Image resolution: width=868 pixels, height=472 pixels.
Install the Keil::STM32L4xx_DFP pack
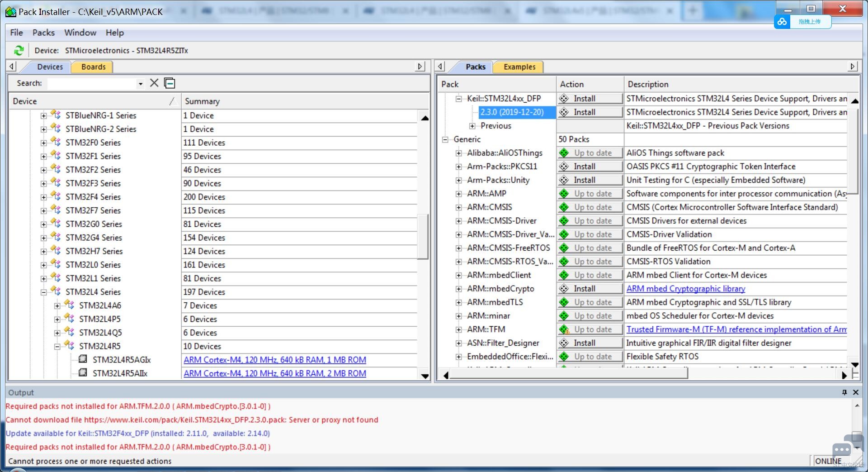[x=590, y=98]
